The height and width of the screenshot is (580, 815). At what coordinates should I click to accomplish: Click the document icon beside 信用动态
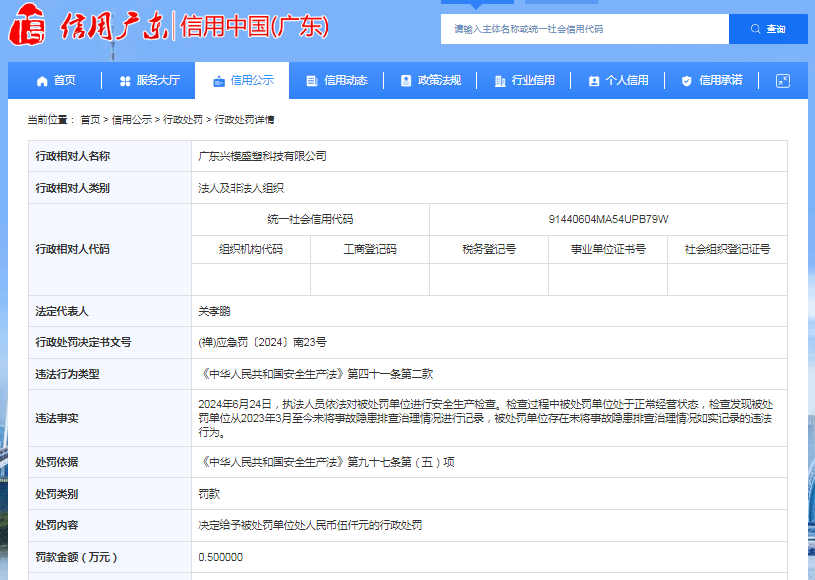click(312, 81)
